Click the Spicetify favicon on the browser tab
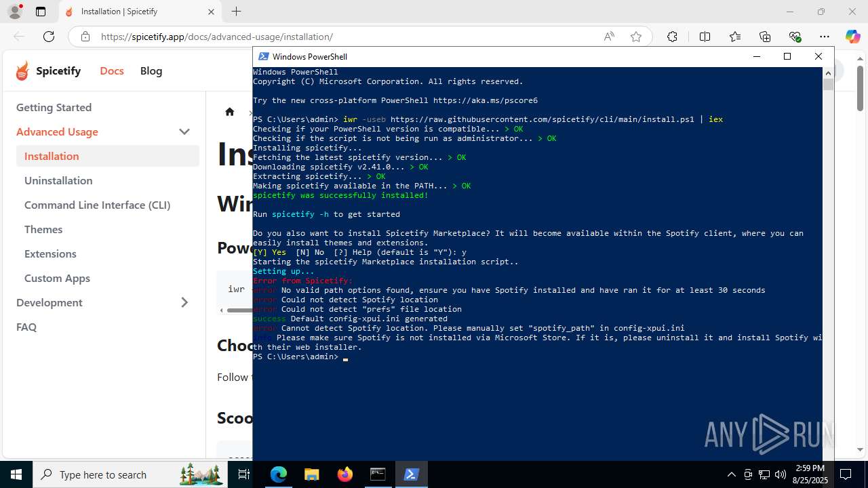 click(x=68, y=12)
